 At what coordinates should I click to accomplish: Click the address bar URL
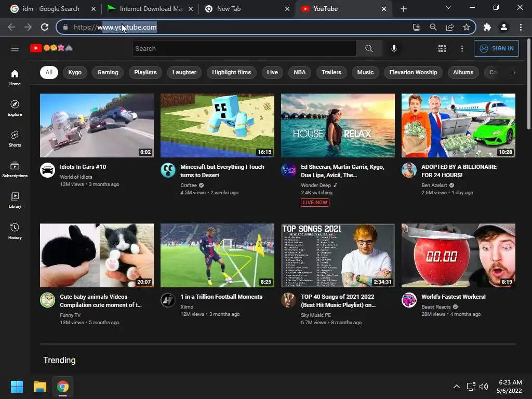115,27
